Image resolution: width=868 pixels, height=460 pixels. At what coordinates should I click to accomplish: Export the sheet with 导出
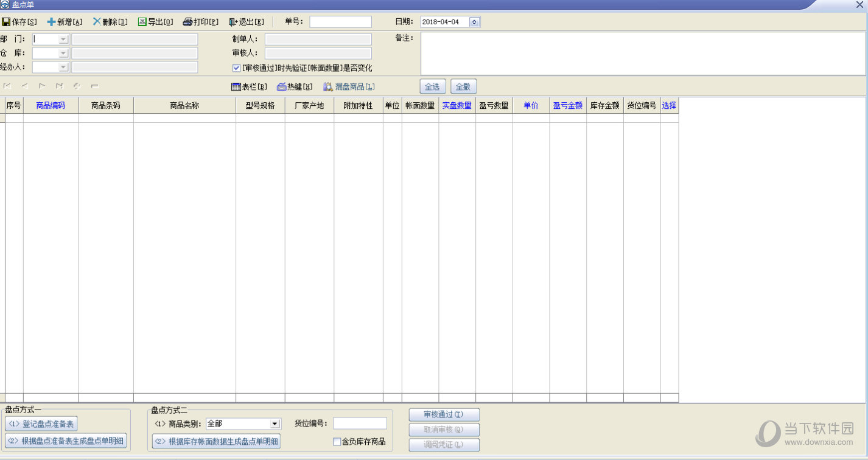click(x=156, y=22)
